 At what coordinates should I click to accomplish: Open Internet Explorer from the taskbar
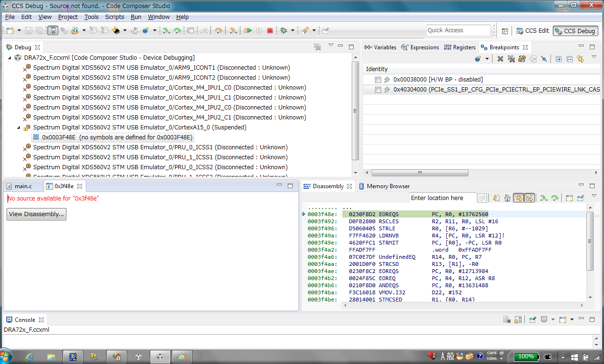click(29, 356)
